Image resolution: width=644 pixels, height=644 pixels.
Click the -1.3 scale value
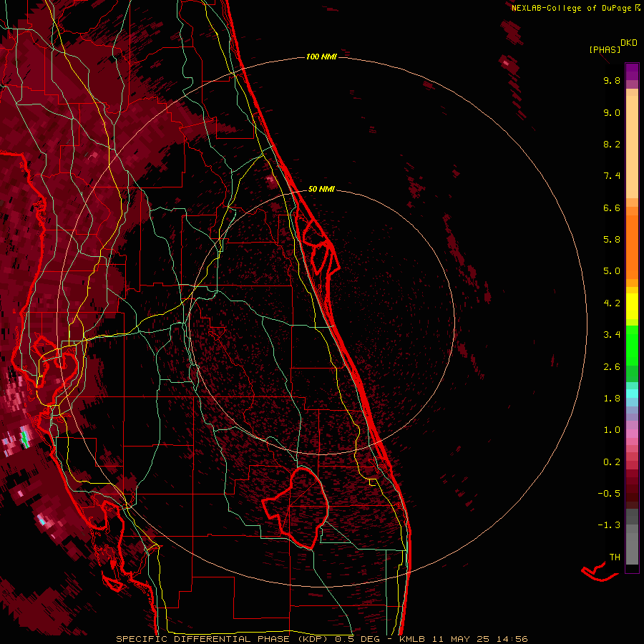(609, 525)
